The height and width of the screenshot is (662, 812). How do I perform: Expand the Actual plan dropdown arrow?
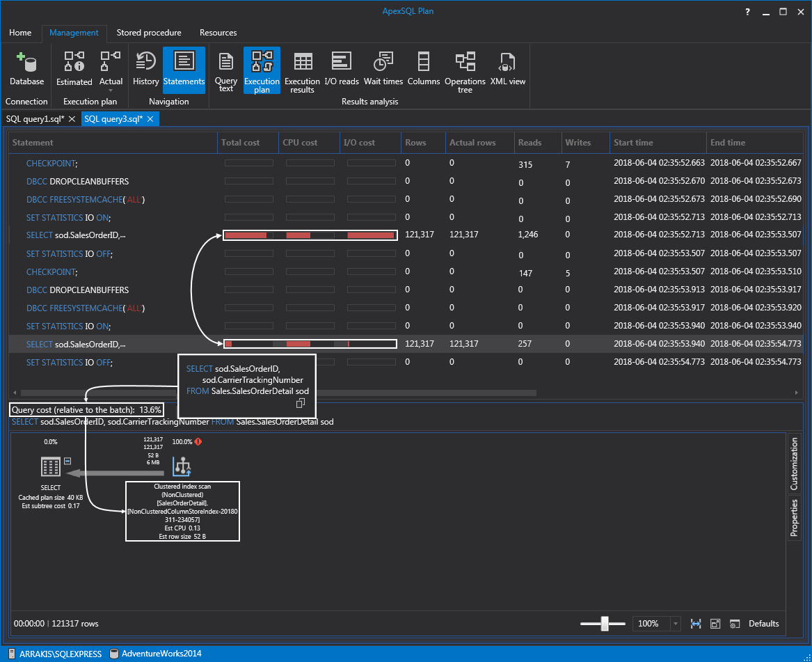coord(111,90)
